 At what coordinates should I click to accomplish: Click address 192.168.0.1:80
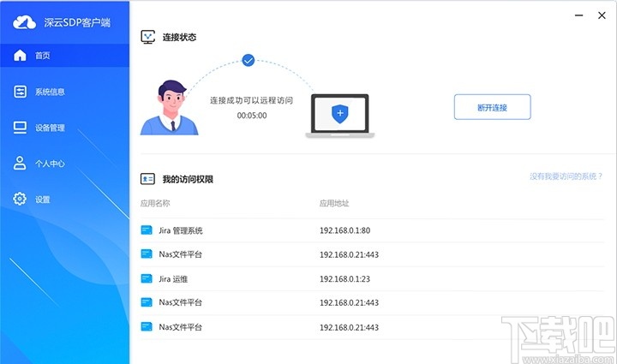(x=344, y=230)
